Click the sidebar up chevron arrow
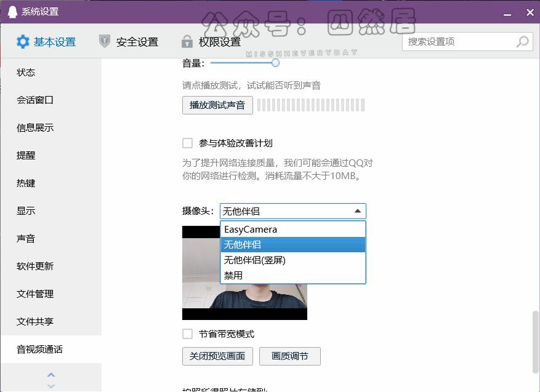This screenshot has width=540, height=392. click(51, 375)
